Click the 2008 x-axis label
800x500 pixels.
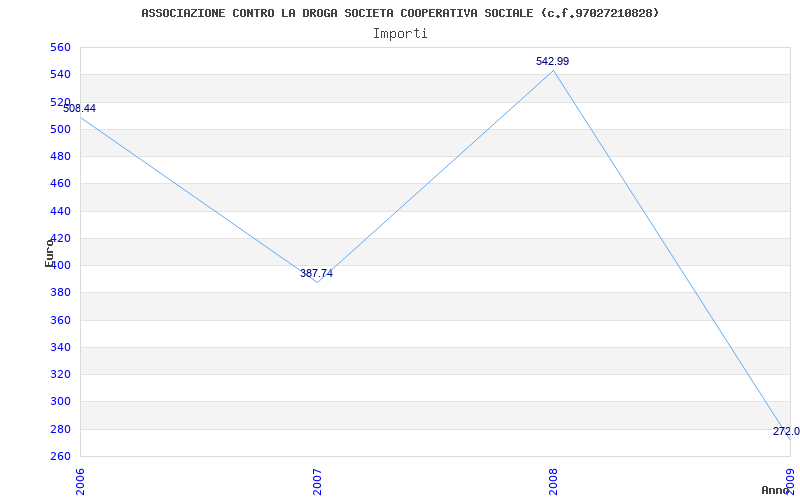tap(554, 482)
